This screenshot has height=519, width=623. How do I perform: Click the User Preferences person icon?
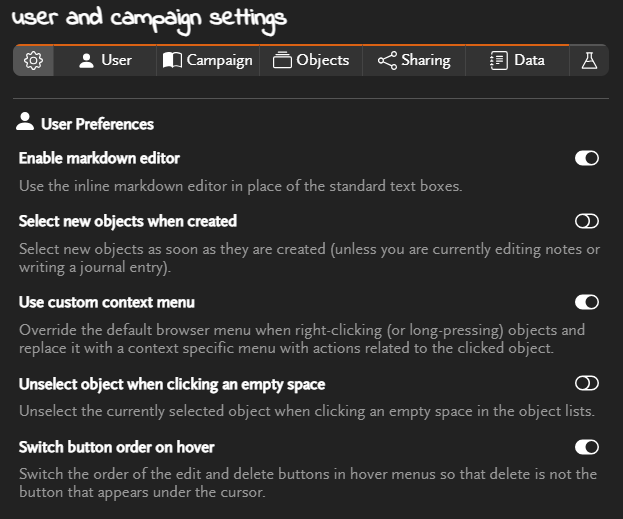click(x=26, y=124)
